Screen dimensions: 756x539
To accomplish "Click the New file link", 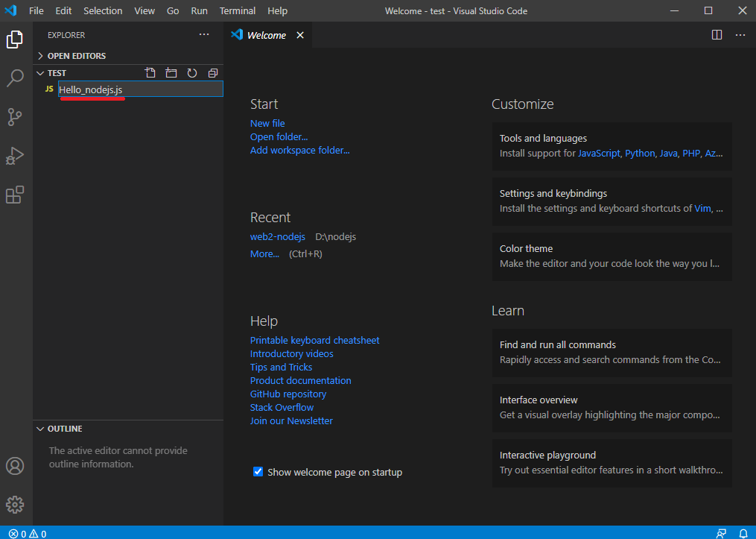I will 267,124.
